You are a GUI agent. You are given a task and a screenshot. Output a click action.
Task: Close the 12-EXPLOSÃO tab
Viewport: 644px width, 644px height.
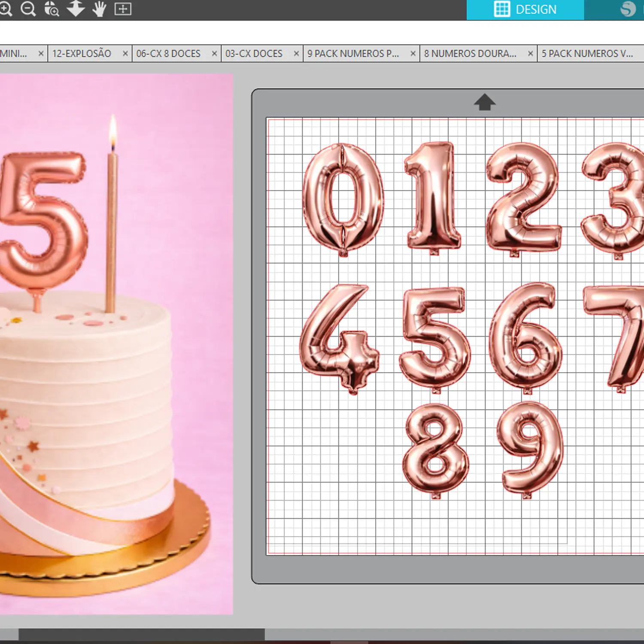(125, 54)
